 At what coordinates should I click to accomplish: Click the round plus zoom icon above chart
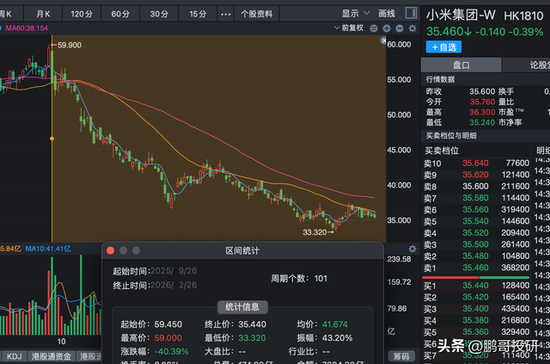point(387,28)
